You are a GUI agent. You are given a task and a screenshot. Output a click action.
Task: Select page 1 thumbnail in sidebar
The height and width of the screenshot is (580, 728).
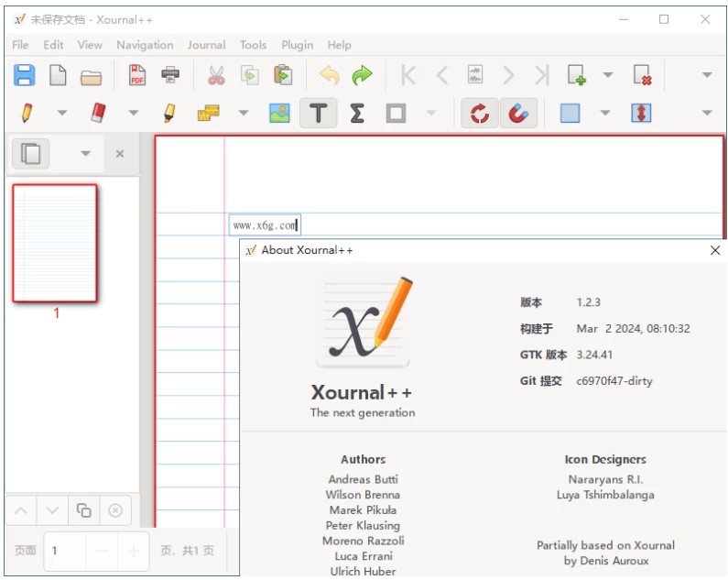(55, 243)
